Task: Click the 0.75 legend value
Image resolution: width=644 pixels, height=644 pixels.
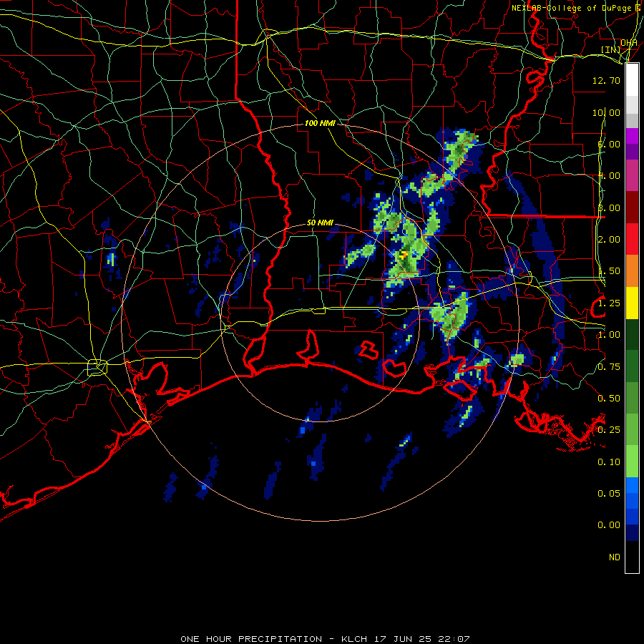Action: (x=609, y=367)
